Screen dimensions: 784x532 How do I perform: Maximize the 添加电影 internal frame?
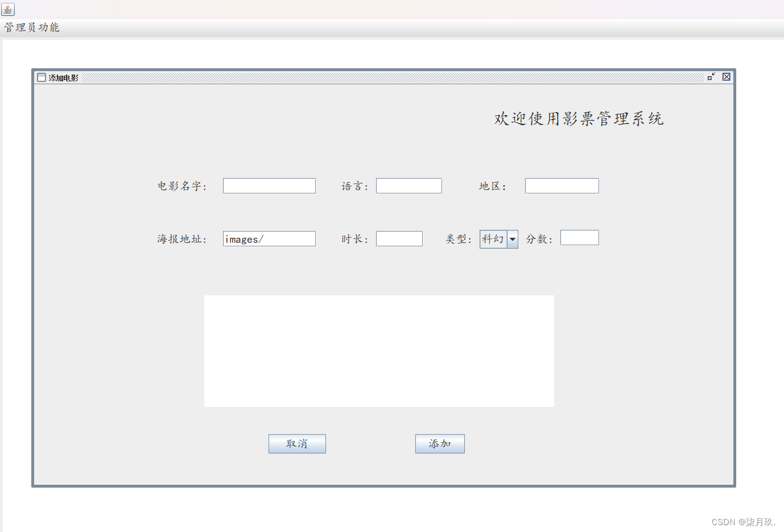tap(711, 77)
